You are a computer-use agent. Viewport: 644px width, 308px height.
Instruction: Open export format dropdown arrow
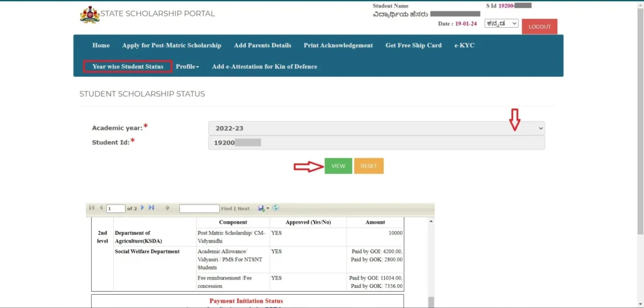click(x=268, y=208)
